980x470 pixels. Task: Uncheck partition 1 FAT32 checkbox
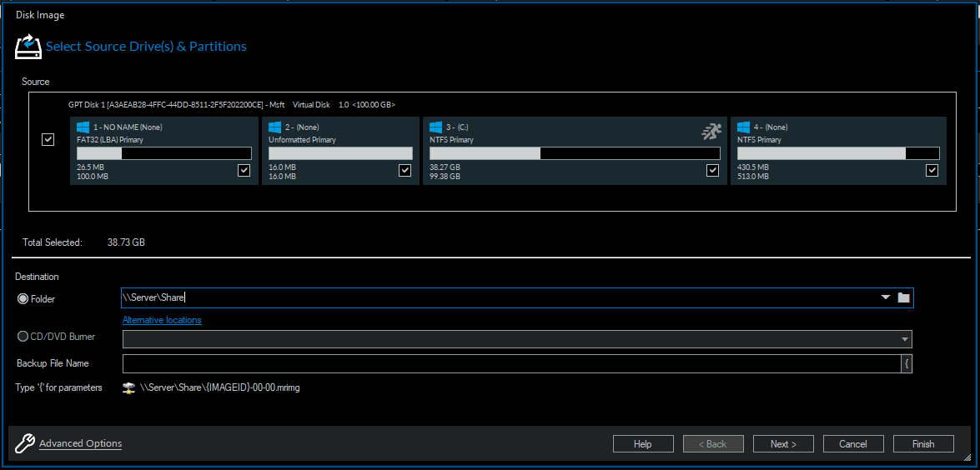(244, 170)
